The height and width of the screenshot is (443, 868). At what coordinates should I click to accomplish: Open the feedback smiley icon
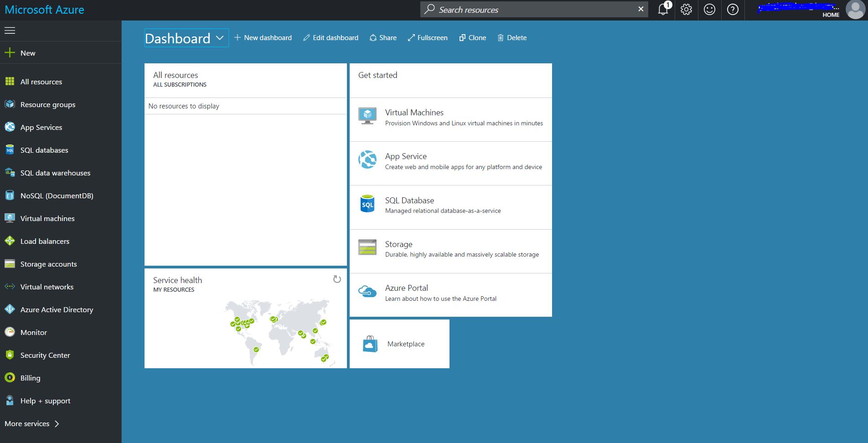[x=710, y=9]
